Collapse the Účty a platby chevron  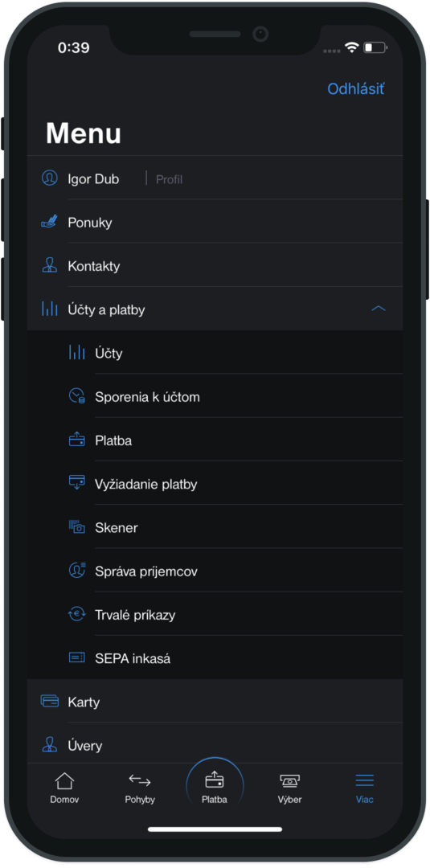coord(378,309)
